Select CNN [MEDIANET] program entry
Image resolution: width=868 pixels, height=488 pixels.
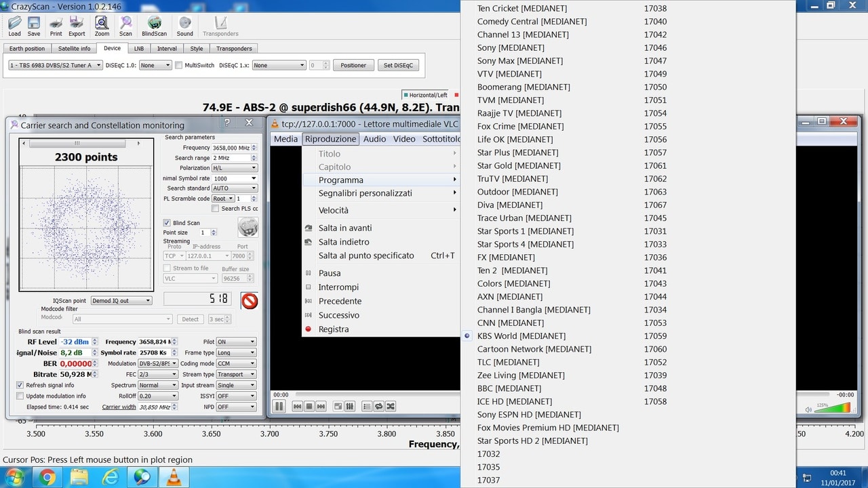click(x=510, y=323)
